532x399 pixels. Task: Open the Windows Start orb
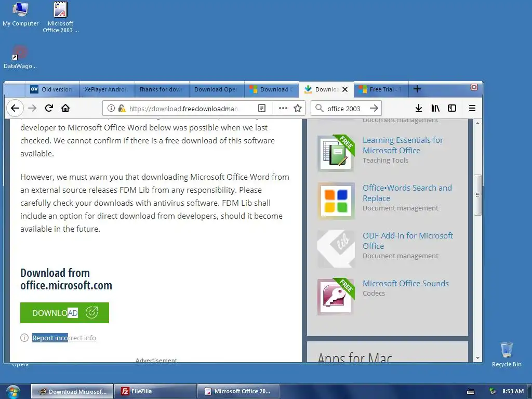point(12,392)
